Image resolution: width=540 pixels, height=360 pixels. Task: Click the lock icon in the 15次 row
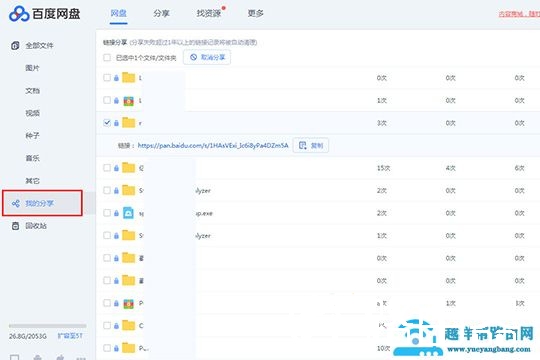pos(116,168)
